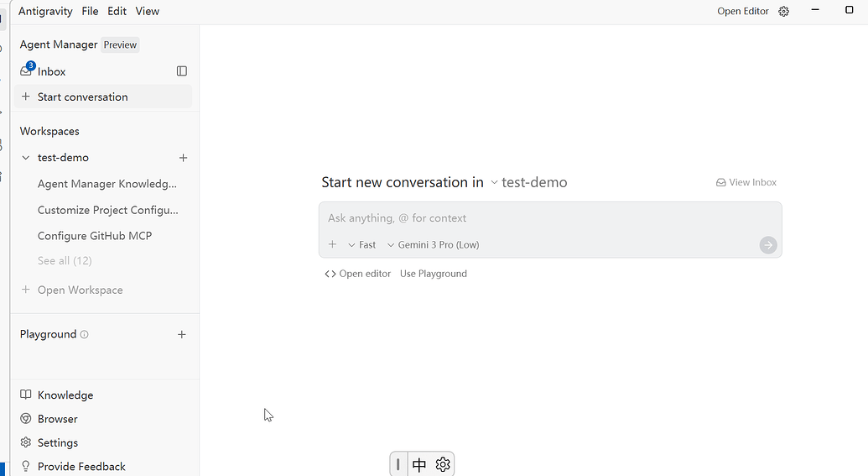Show Playground info tooltip icon
The width and height of the screenshot is (868, 476).
(84, 335)
